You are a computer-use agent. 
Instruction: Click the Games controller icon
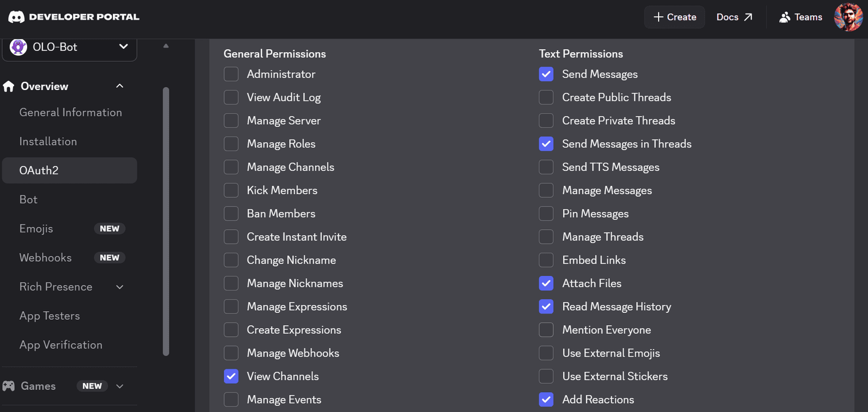(9, 386)
